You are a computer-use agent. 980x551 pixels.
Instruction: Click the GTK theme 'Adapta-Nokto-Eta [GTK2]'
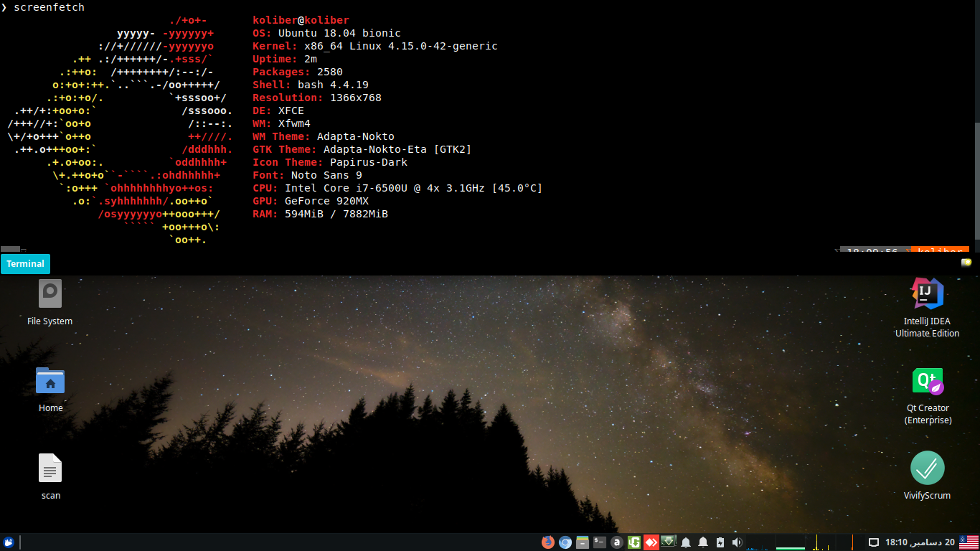[x=397, y=149]
